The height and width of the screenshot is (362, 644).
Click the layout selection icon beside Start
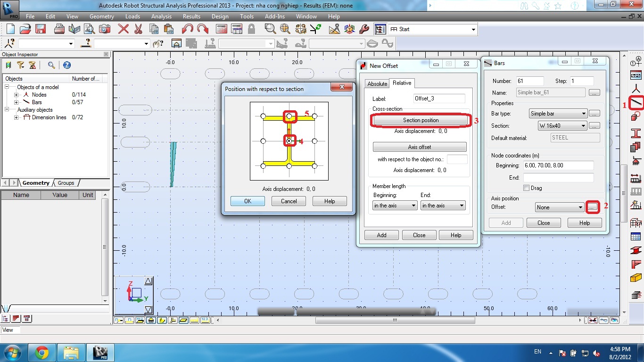pos(380,29)
